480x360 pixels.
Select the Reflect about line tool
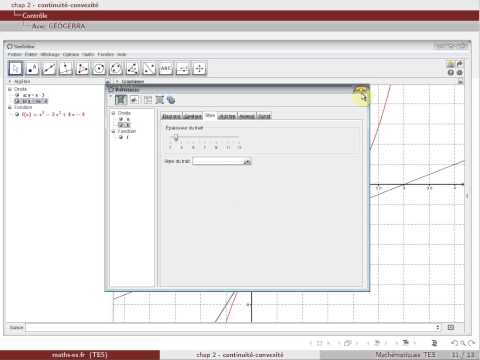(x=149, y=69)
